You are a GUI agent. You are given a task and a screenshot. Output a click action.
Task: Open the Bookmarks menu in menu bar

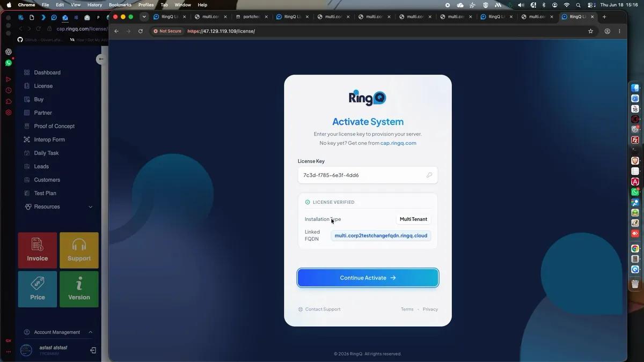[120, 5]
